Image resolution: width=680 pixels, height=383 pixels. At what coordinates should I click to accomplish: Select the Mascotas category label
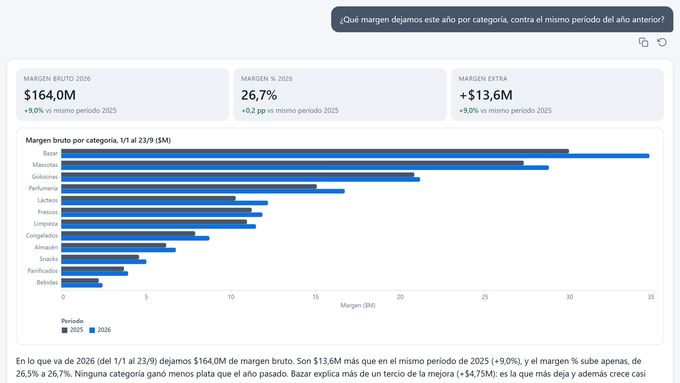[x=45, y=165]
